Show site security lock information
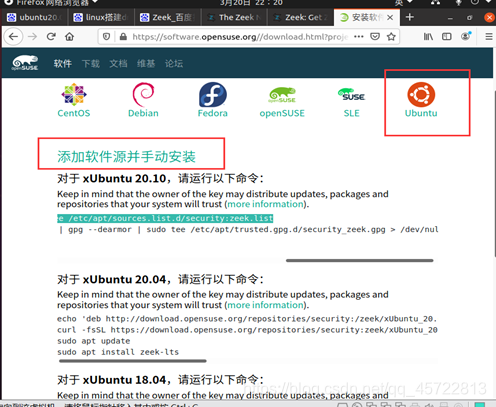Screen dimensions: 496x407 coord(123,36)
